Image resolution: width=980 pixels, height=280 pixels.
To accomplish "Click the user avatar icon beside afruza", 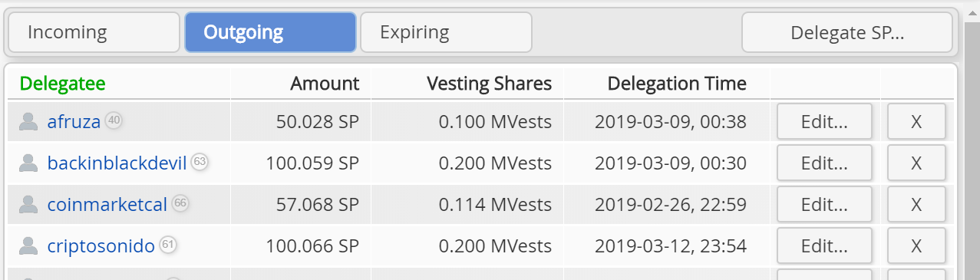I will pyautogui.click(x=28, y=121).
